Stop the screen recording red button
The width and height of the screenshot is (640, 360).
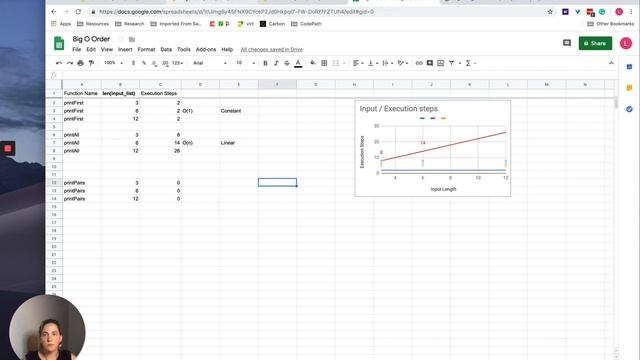point(7,149)
